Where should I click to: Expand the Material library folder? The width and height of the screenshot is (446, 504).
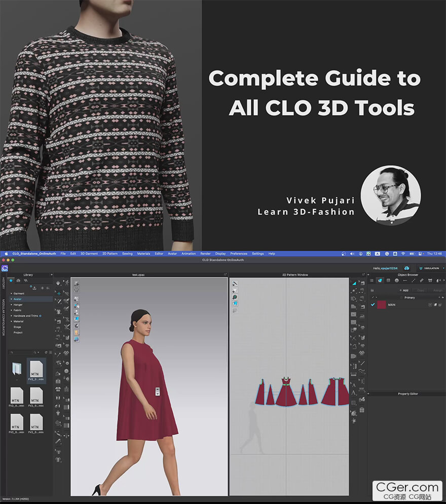12,321
